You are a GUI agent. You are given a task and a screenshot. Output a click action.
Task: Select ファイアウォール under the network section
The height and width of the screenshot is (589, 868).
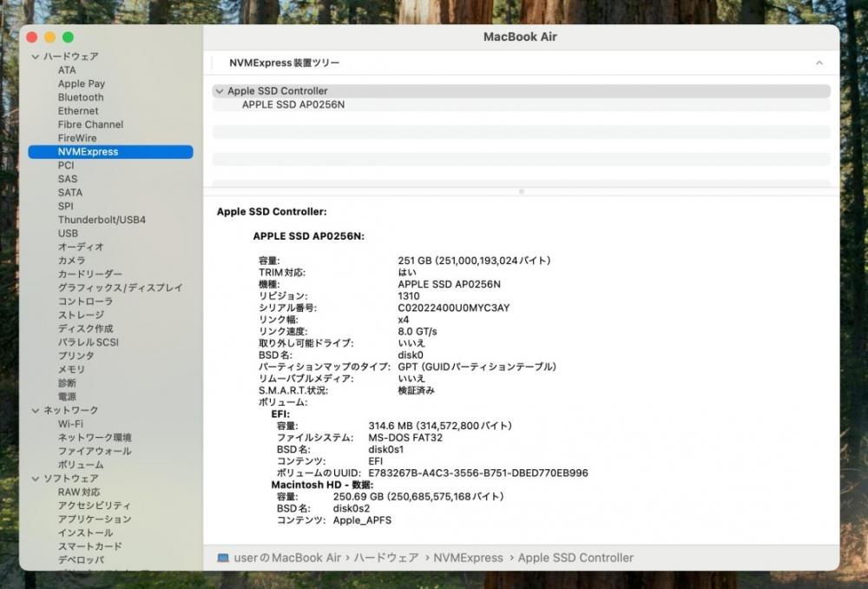pos(95,451)
